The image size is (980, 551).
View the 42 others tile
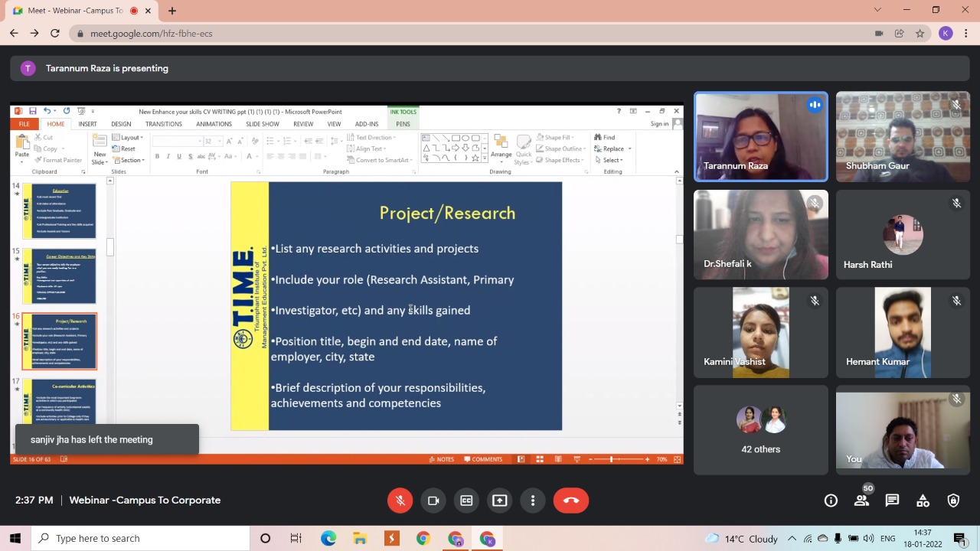[760, 429]
